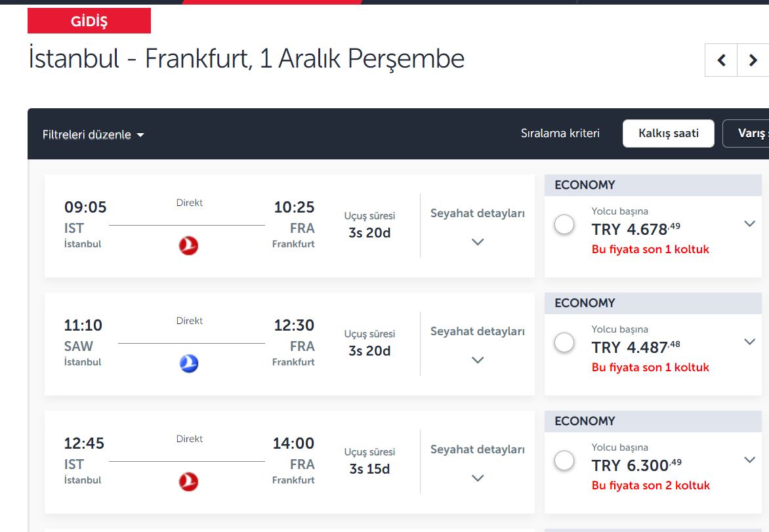Screen dimensions: 769x532
Task: Sort flights by Kalkış saati
Action: (x=669, y=133)
